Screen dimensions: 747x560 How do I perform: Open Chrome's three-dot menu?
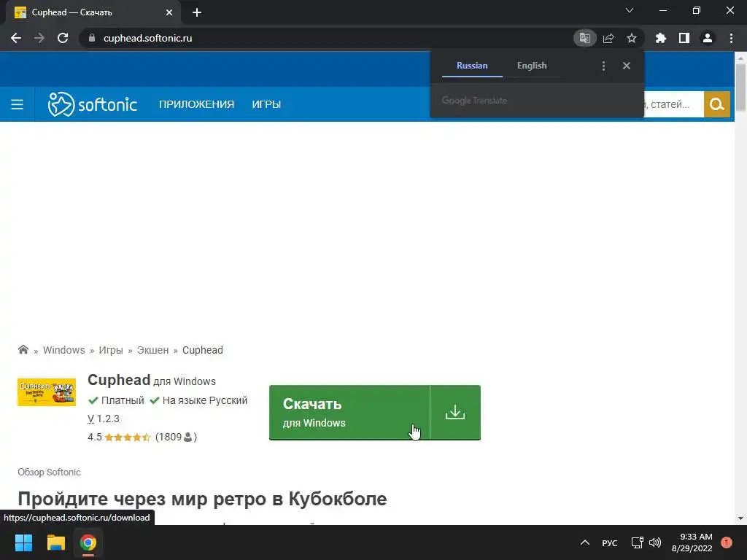731,38
